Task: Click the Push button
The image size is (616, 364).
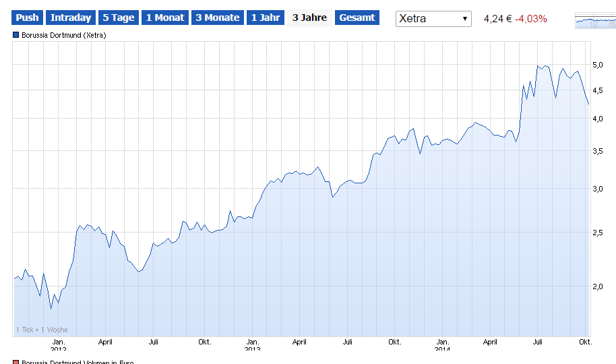Action: click(28, 18)
